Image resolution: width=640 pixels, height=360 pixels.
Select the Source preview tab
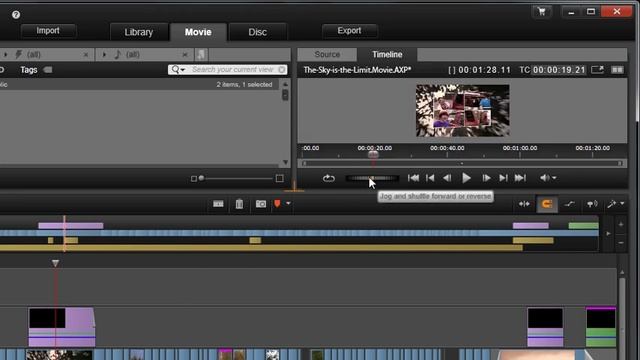(x=327, y=54)
